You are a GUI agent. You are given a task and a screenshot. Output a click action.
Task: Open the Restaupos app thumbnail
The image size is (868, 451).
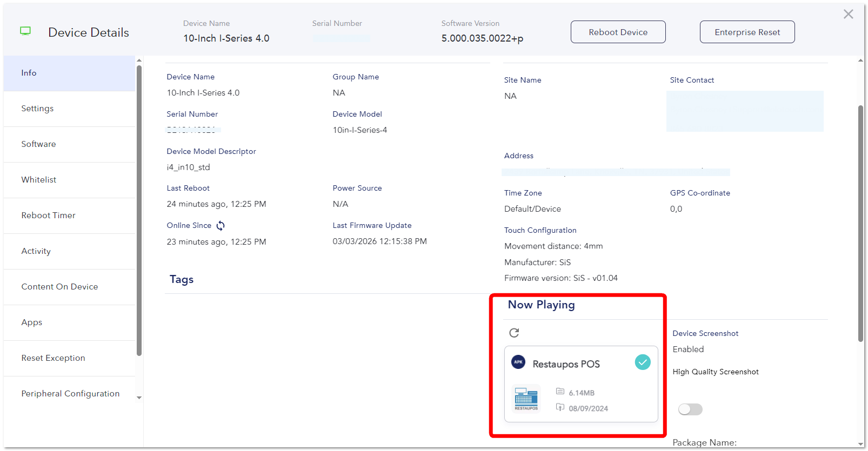tap(526, 399)
